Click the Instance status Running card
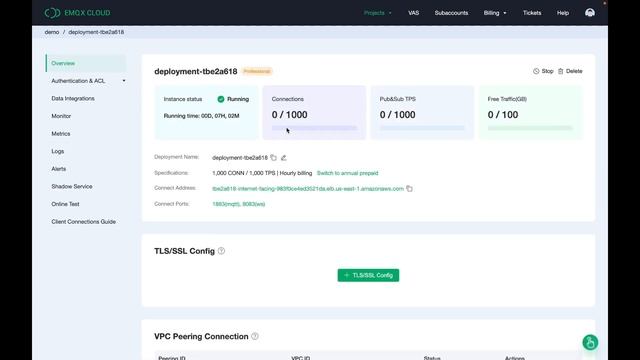The image size is (640, 360). tap(206, 113)
